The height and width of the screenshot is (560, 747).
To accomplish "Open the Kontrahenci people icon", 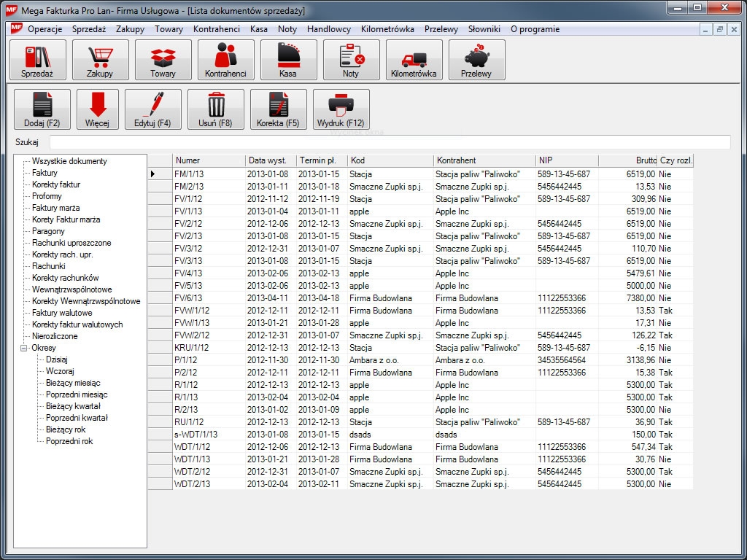I will coord(226,60).
